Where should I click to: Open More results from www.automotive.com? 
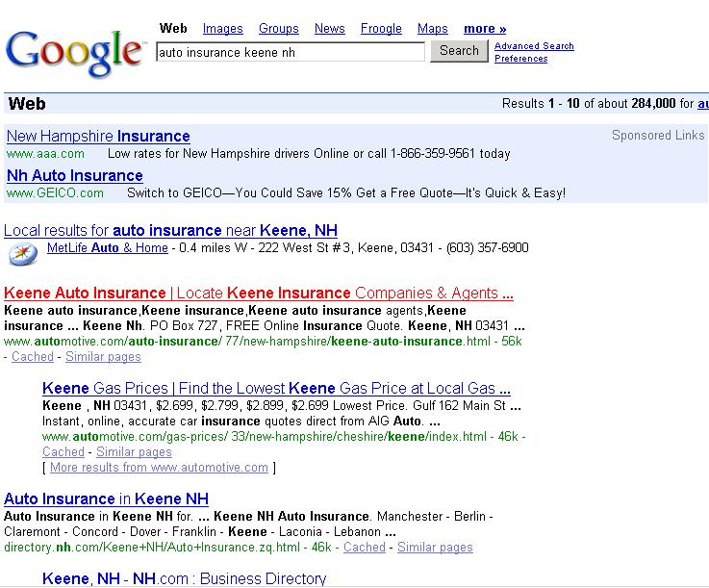[159, 468]
